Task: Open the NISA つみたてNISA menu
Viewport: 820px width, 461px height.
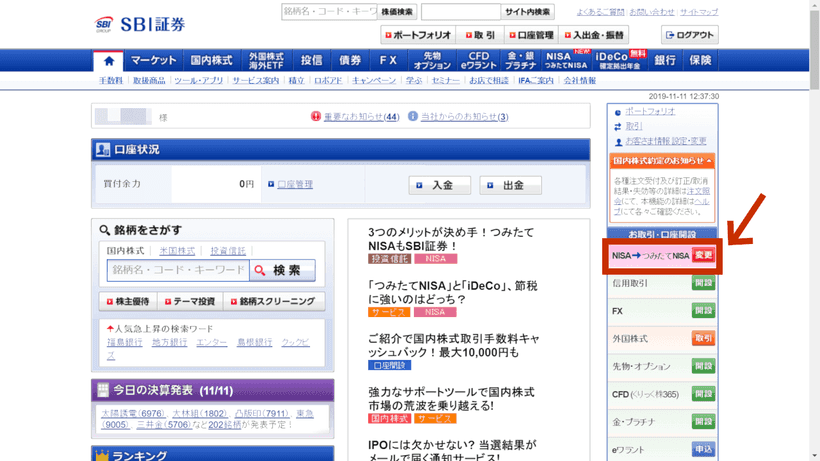Action: [566, 61]
